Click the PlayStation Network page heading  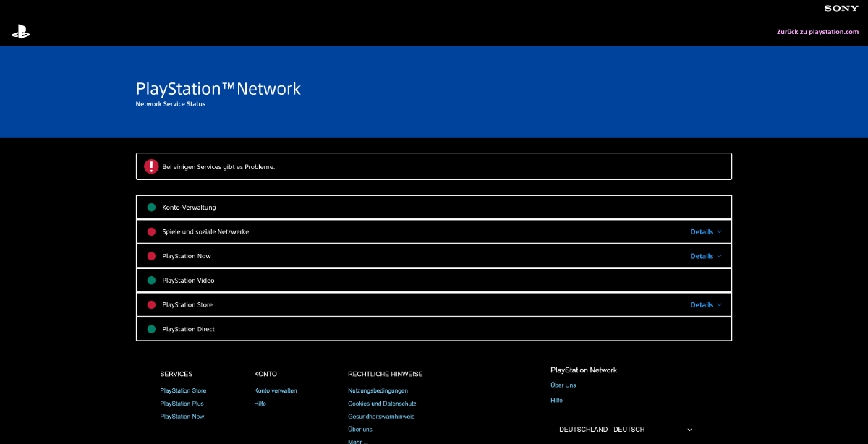click(x=218, y=88)
